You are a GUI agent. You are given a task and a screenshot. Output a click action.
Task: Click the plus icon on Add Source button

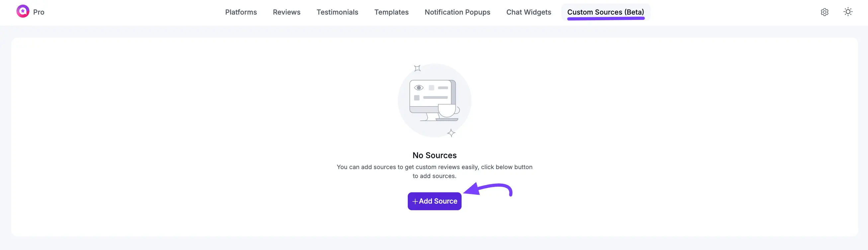(x=415, y=201)
